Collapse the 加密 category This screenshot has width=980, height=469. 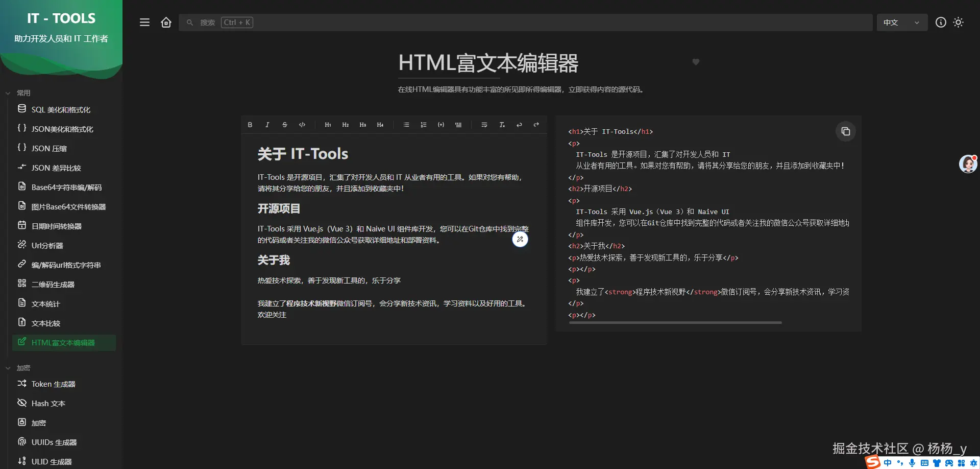[x=18, y=368]
